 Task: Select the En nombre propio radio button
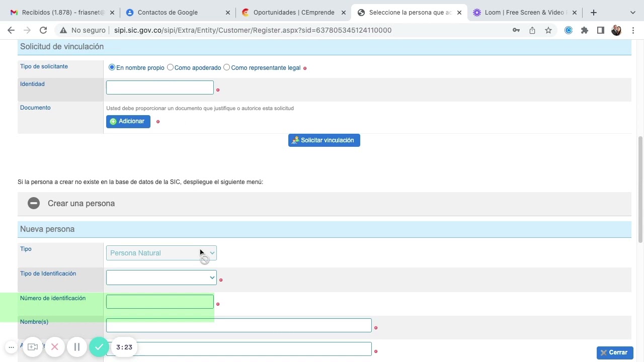[112, 67]
